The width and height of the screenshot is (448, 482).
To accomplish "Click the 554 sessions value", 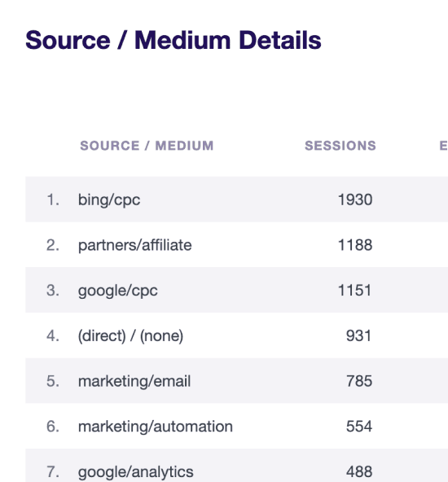I will pyautogui.click(x=359, y=427).
